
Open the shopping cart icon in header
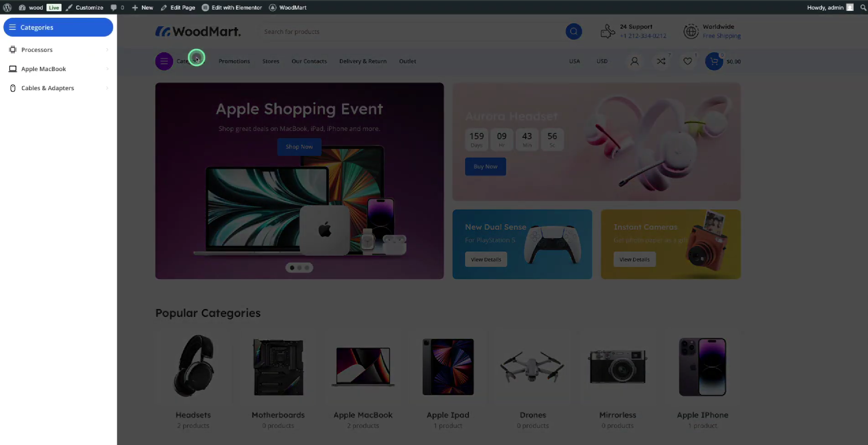pos(714,62)
